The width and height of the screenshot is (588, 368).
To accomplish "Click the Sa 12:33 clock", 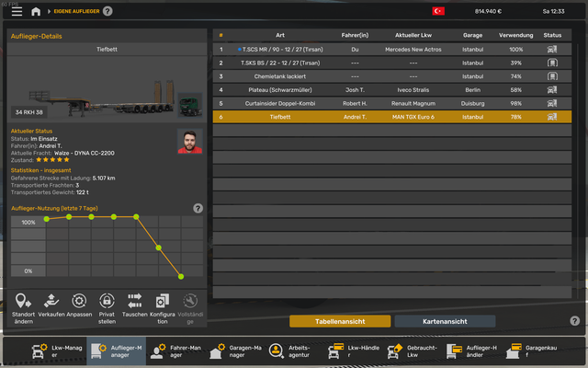I will [x=553, y=11].
